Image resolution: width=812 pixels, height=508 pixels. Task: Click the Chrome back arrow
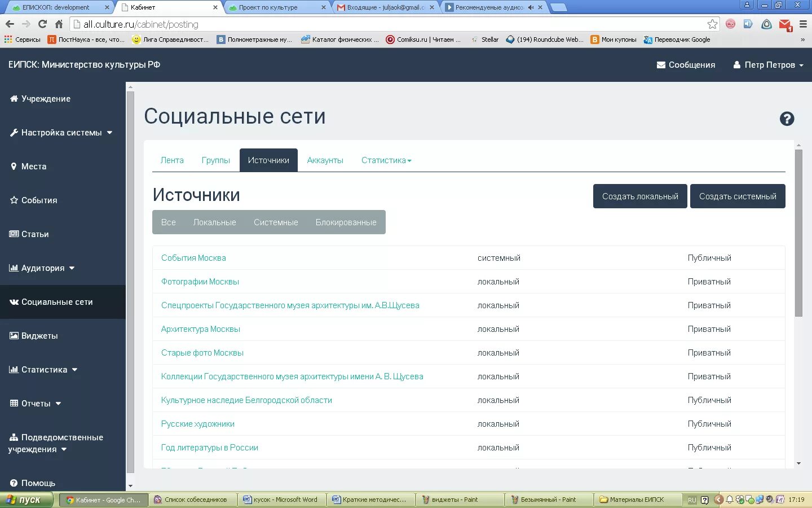coord(10,24)
